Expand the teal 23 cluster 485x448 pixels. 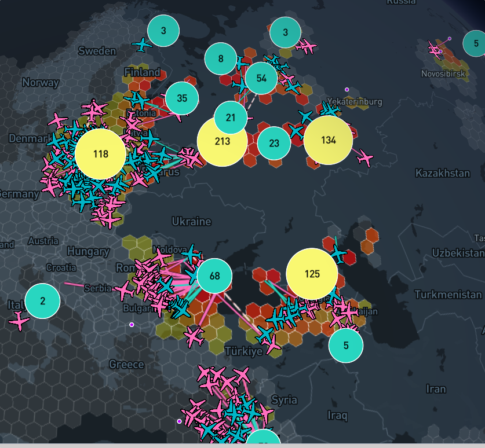pyautogui.click(x=274, y=143)
